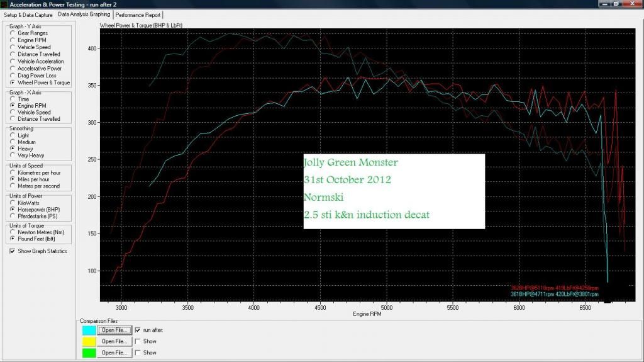
Task: Uncheck Show Graph Statistics
Action: tap(13, 251)
